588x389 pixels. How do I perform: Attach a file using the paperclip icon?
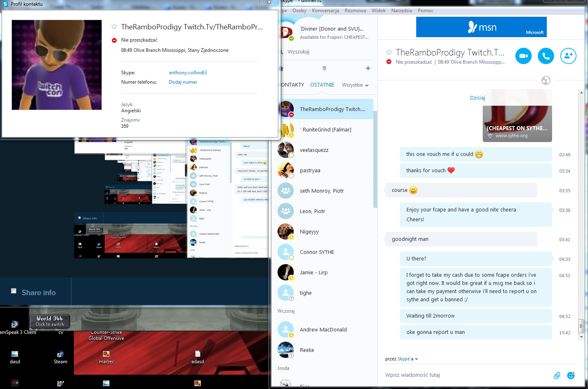pyautogui.click(x=557, y=375)
